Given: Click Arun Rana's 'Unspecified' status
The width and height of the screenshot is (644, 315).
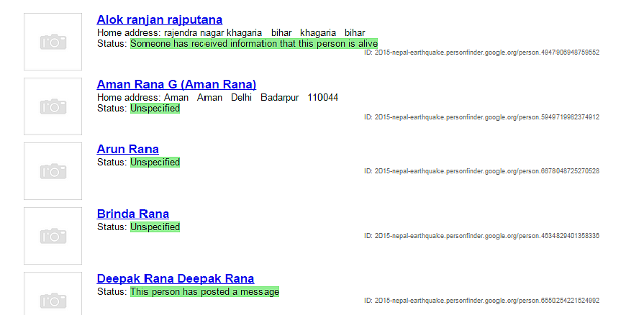Looking at the screenshot, I should point(155,163).
